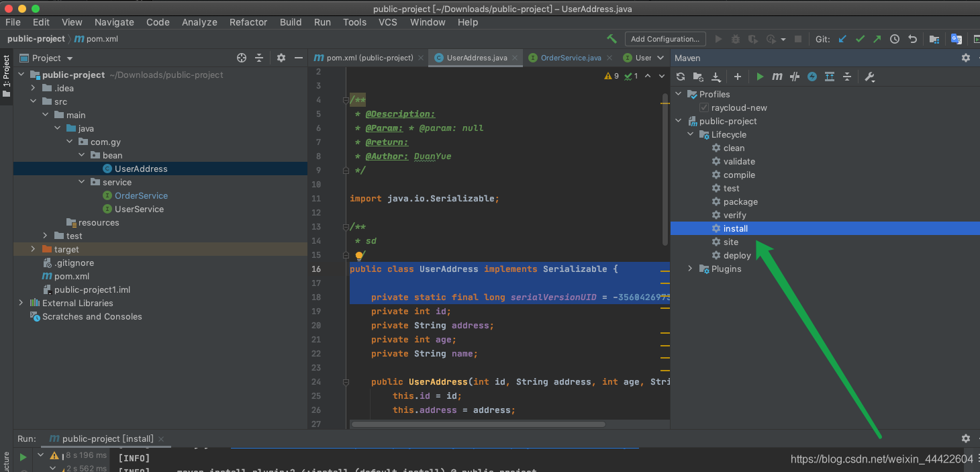Download sources and documentation in Maven
Screen dimensions: 980x472
pyautogui.click(x=716, y=77)
